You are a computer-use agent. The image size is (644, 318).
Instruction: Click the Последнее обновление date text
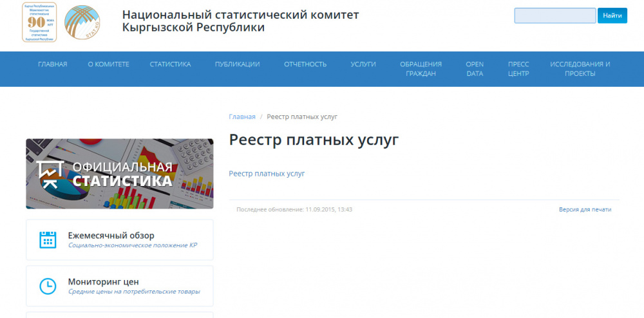(294, 210)
